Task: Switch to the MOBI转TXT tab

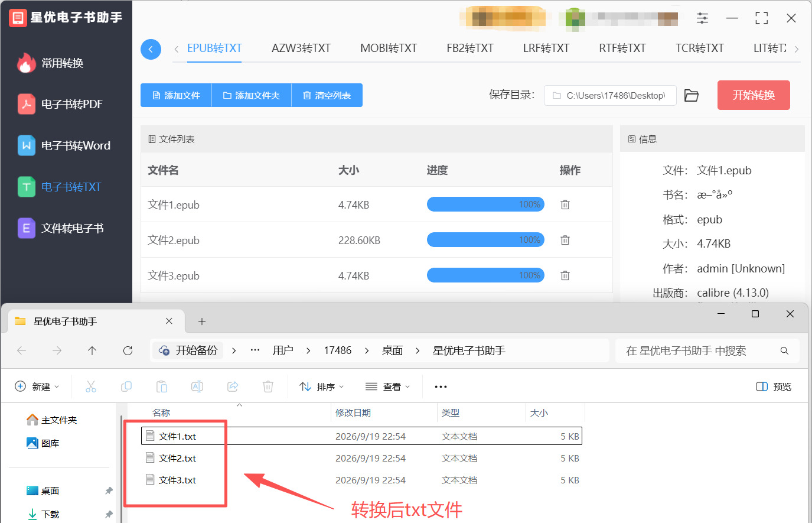Action: click(x=389, y=48)
